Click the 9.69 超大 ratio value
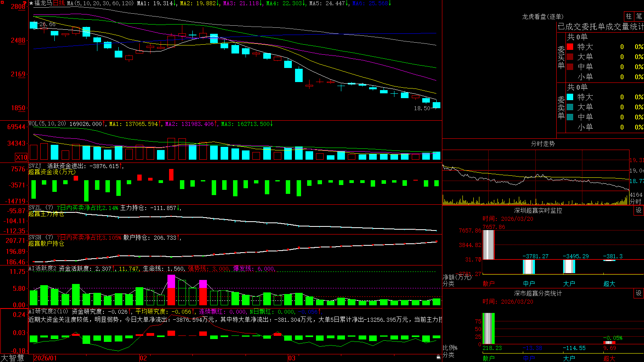The width and height of the screenshot is (644, 362). coord(610,348)
